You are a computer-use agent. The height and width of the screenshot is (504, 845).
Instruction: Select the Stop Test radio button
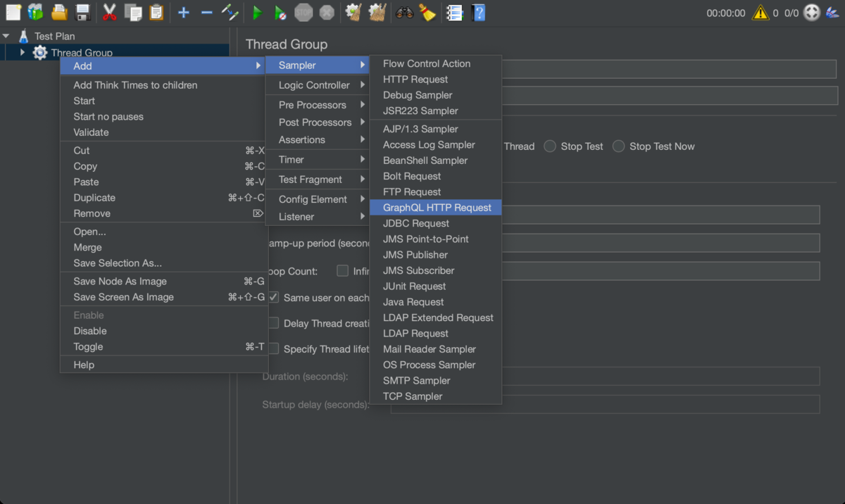pyautogui.click(x=550, y=146)
